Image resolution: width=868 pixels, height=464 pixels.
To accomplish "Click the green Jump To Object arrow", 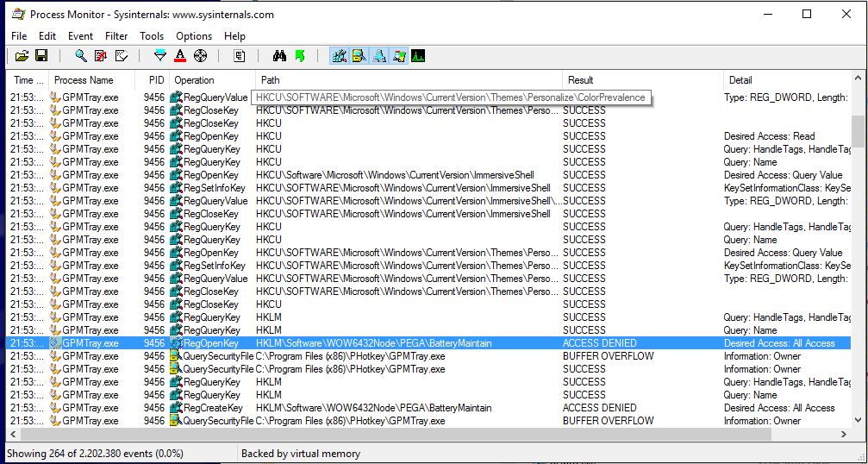I will (299, 56).
